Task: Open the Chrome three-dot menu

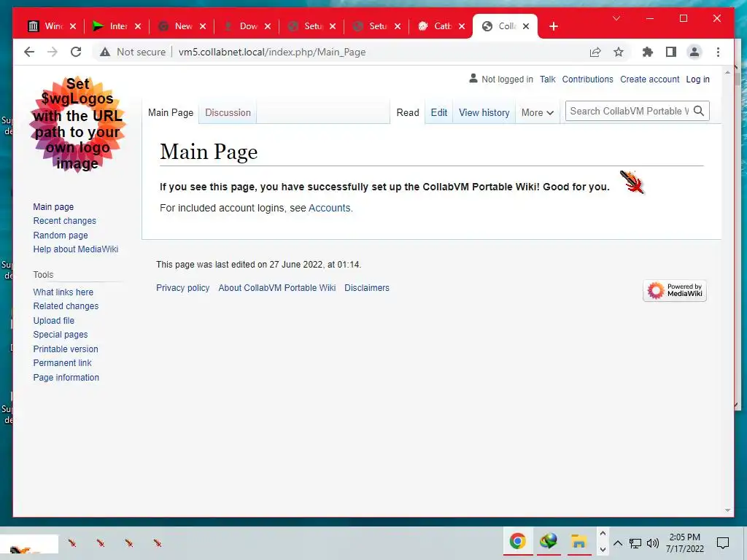Action: pos(718,52)
